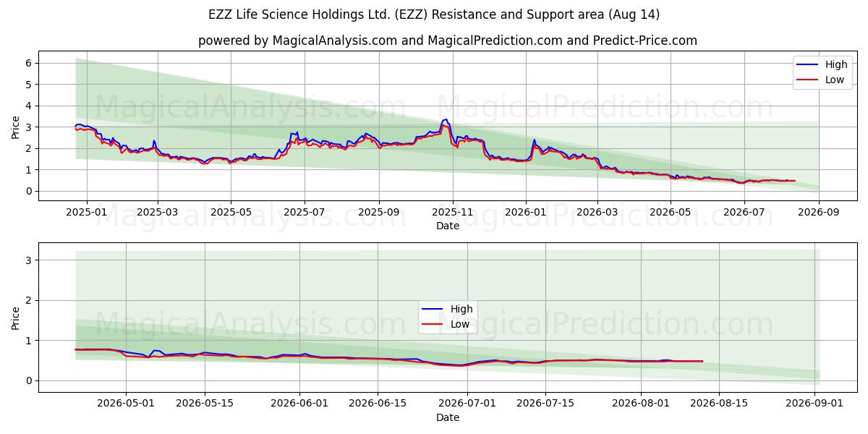Click the '2026-01' x-axis tick label

click(526, 212)
